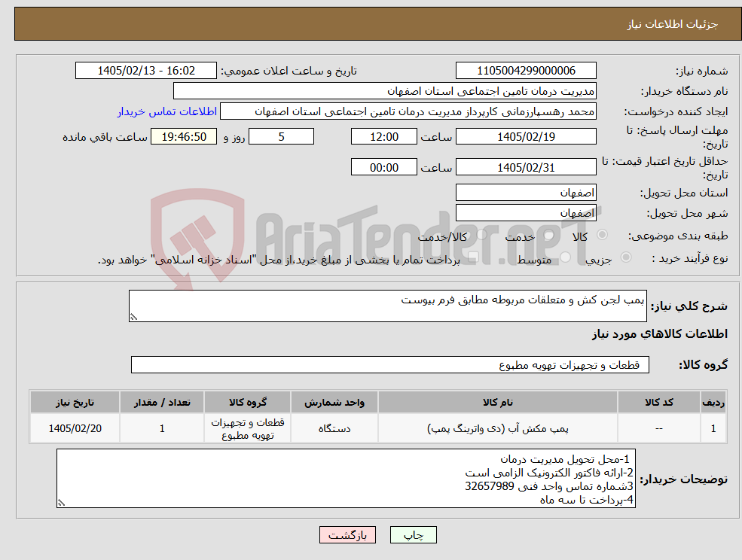This screenshot has height=560, width=742.
Task: Click the تعداد / مقدار column header
Action: pyautogui.click(x=162, y=402)
